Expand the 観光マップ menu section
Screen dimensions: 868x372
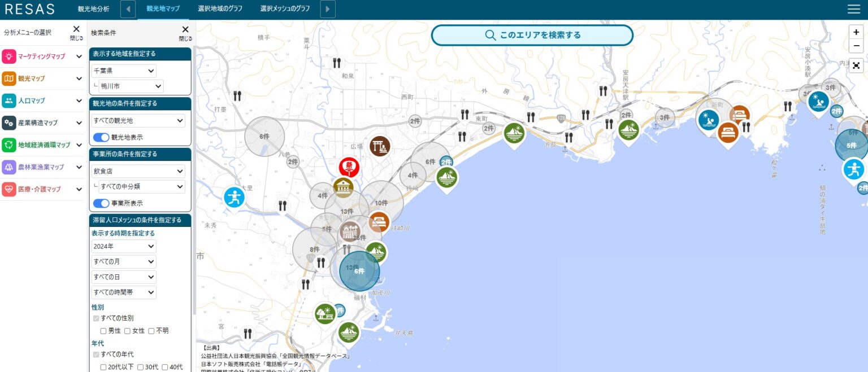[x=42, y=78]
